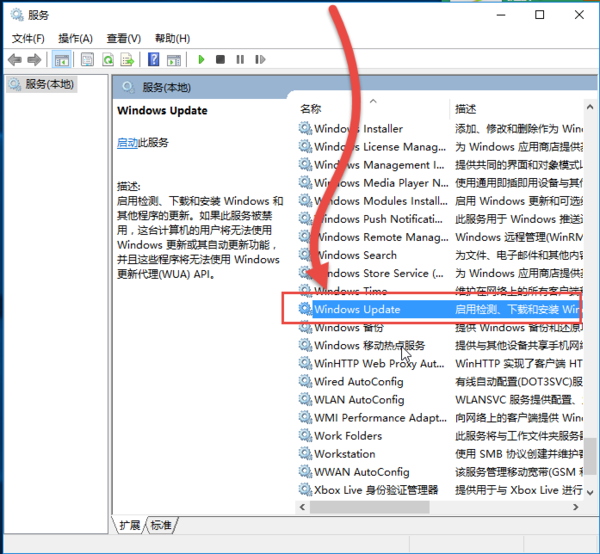Select WinHTTP Web Proxy Auto-Discovery row
The image size is (600, 554).
tap(440, 363)
